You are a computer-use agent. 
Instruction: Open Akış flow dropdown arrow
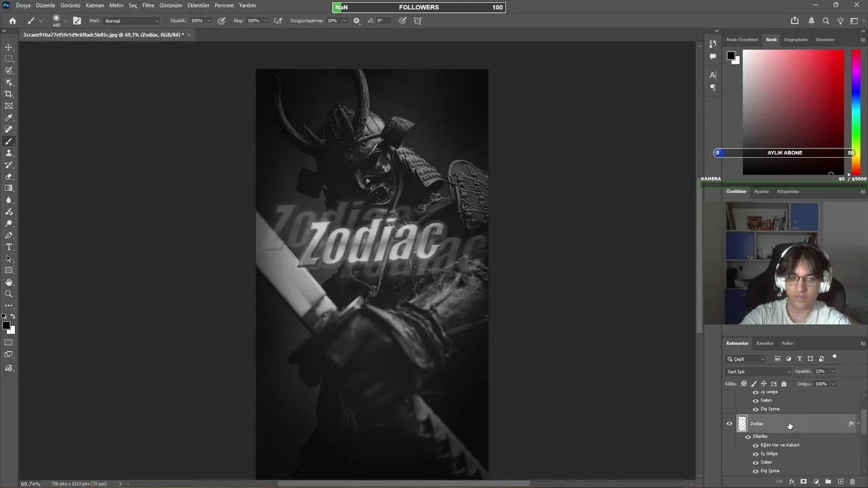pyautogui.click(x=265, y=21)
